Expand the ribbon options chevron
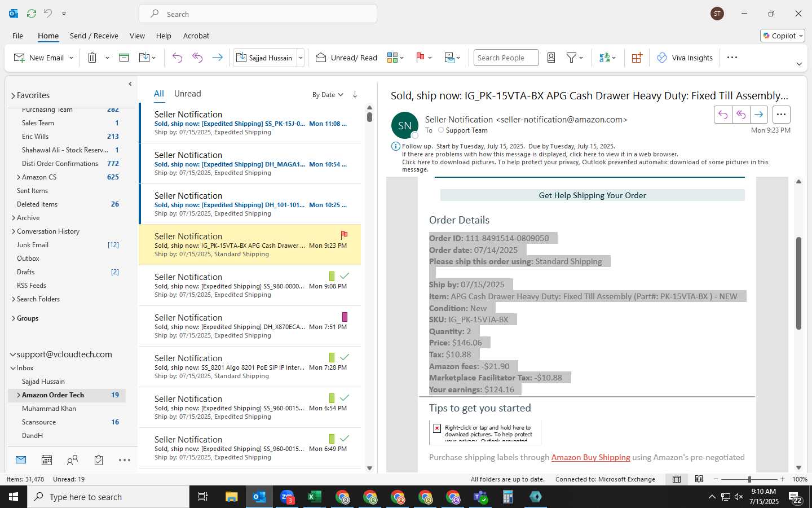 [x=799, y=64]
